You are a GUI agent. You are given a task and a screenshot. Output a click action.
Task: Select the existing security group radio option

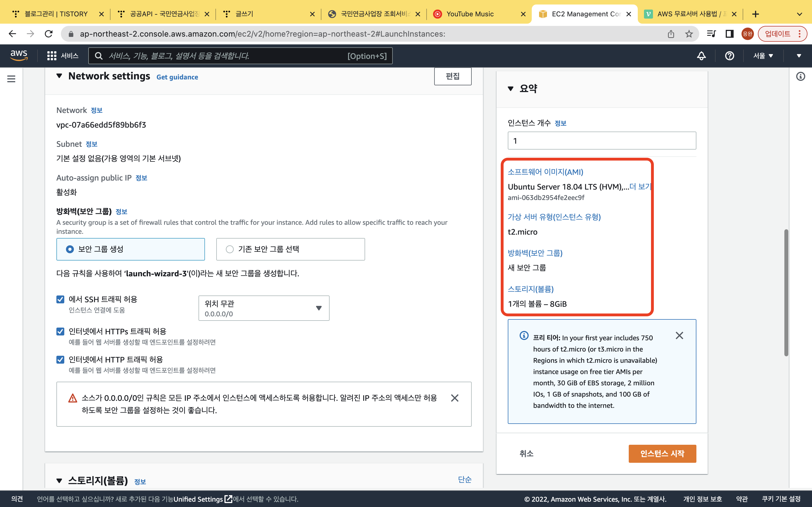(x=230, y=249)
